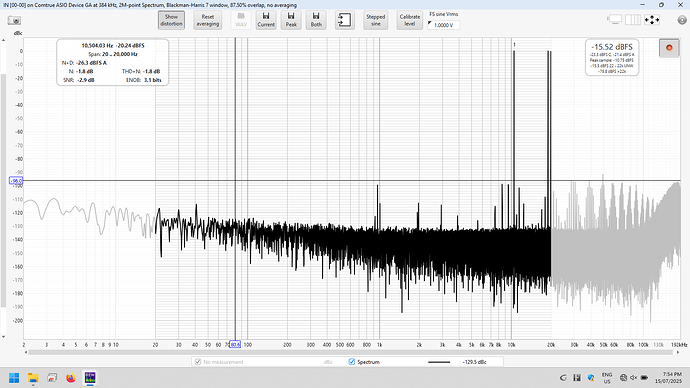Toggle the Spectrum trace checkbox

[x=352, y=362]
